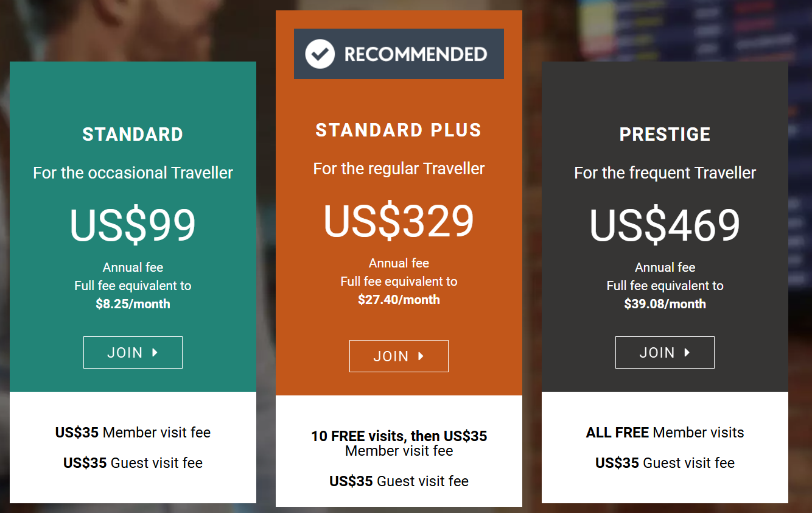Image resolution: width=812 pixels, height=513 pixels.
Task: Click the arrow icon on Prestige's Join button
Action: point(687,352)
